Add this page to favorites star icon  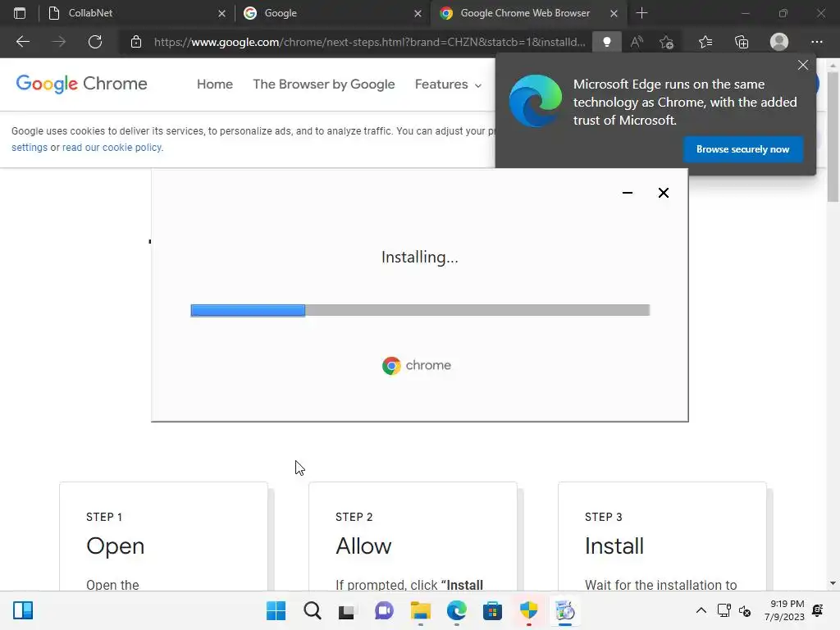point(666,42)
